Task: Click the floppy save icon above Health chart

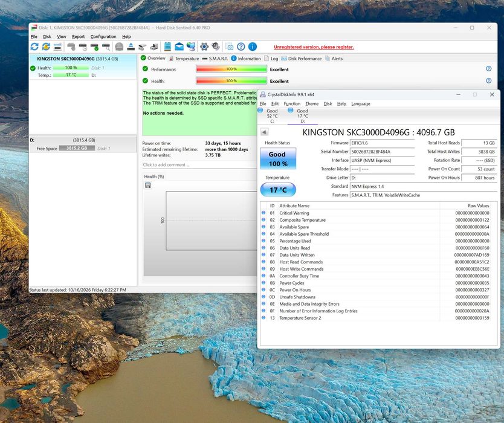Action: [148, 185]
